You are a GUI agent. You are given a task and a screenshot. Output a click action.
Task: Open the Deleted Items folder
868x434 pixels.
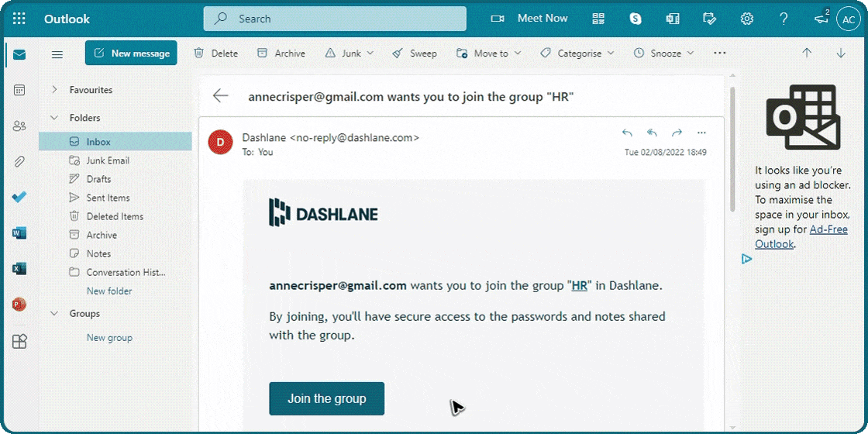(x=115, y=216)
